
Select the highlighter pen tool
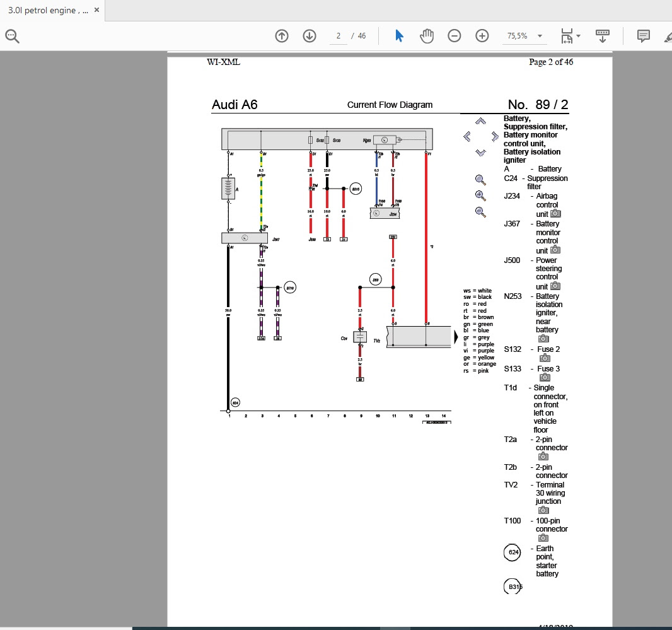[668, 37]
